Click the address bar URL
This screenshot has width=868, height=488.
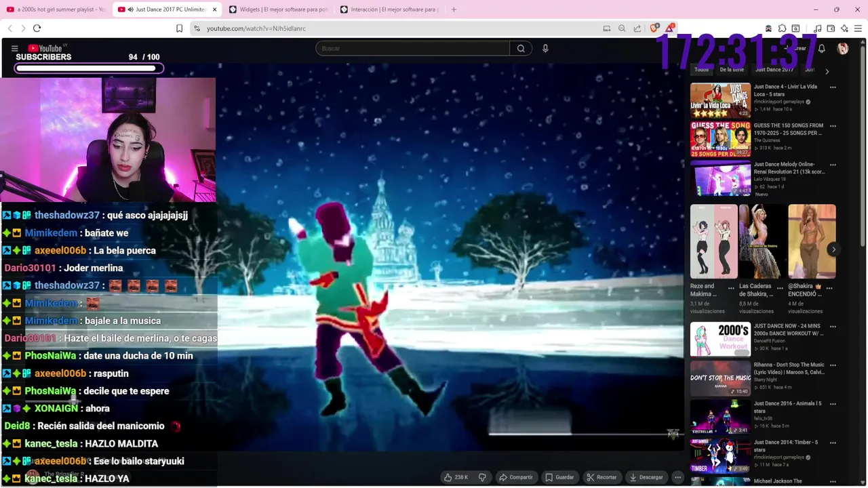pos(256,28)
